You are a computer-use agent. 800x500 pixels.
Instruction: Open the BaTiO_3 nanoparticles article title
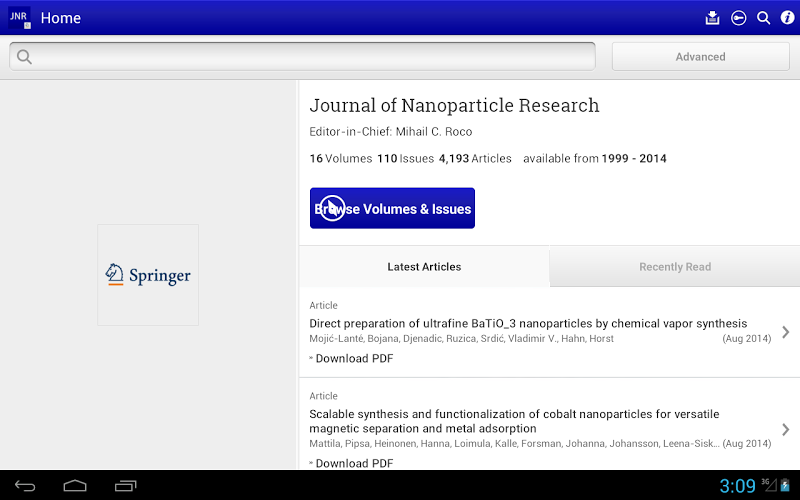(x=528, y=323)
